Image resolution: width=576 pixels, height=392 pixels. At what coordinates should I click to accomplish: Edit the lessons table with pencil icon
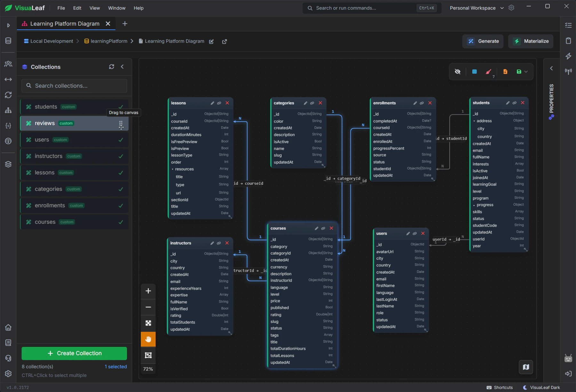pos(212,103)
